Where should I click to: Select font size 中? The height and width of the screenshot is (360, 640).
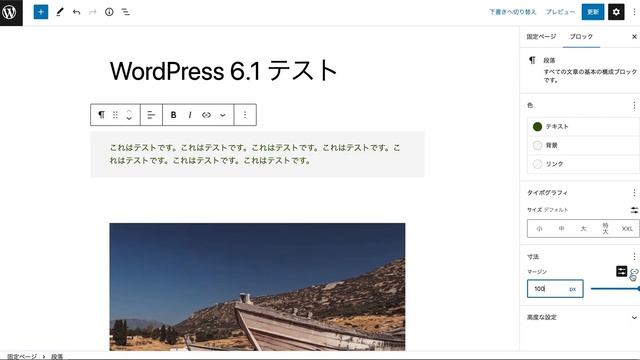click(x=561, y=229)
